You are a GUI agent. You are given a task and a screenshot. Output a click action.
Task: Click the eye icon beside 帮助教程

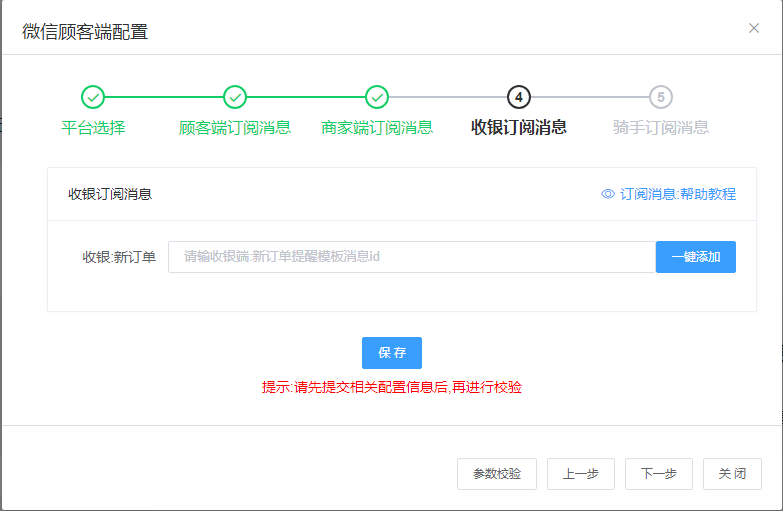click(608, 194)
